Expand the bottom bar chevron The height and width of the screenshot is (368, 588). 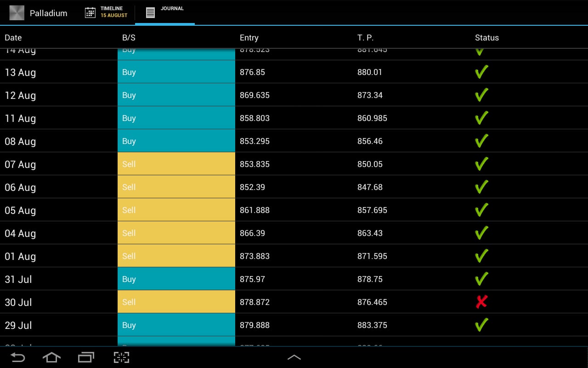tap(294, 357)
